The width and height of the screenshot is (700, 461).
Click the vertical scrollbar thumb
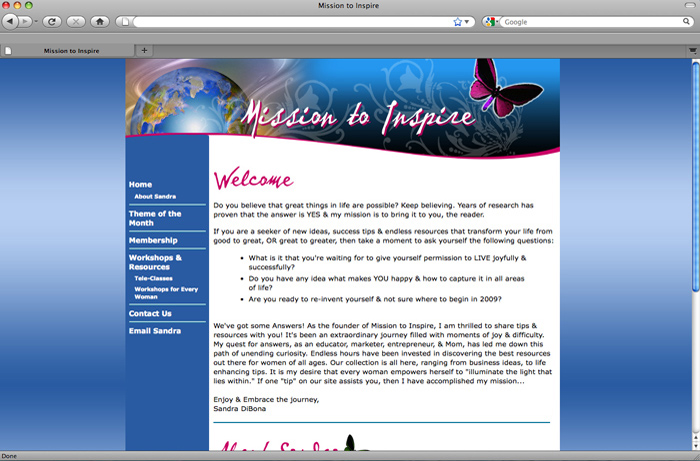696,177
